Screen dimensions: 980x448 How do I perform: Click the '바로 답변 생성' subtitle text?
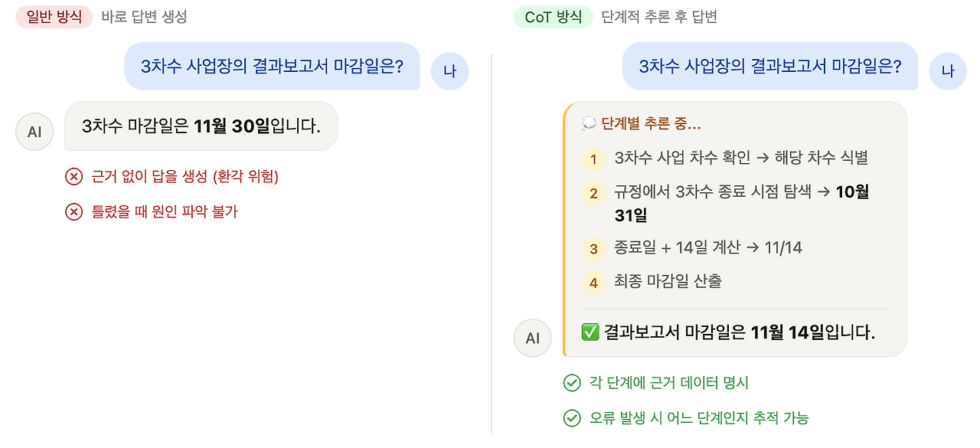pos(144,17)
